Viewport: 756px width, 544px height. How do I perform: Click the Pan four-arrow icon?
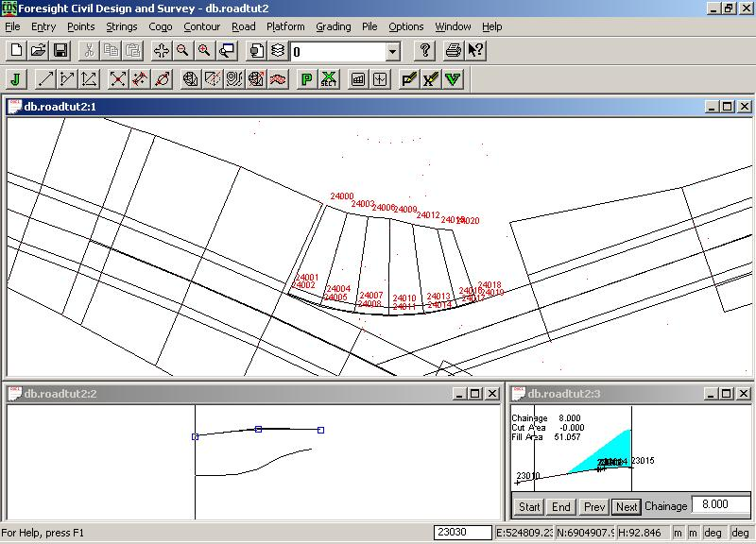(x=162, y=51)
